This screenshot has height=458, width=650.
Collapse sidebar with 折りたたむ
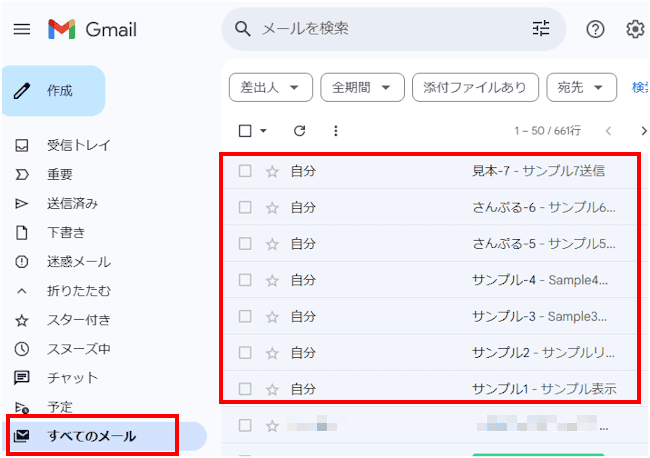[79, 291]
